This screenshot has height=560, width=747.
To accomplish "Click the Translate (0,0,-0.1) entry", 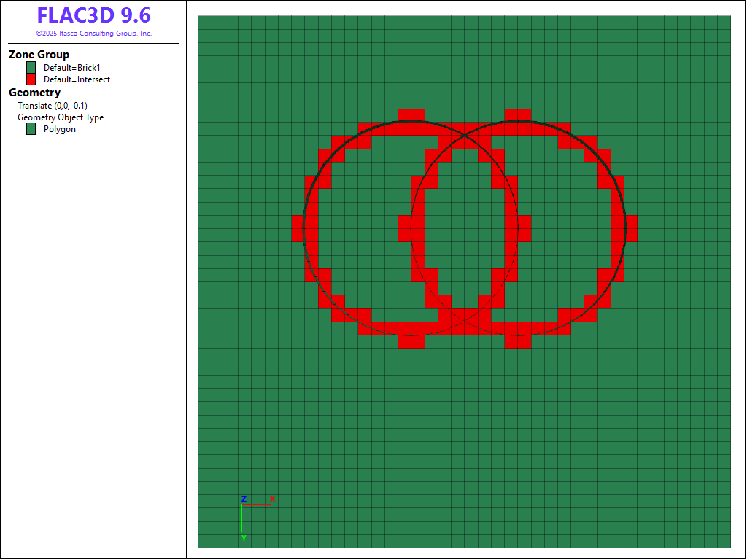I will [x=53, y=106].
